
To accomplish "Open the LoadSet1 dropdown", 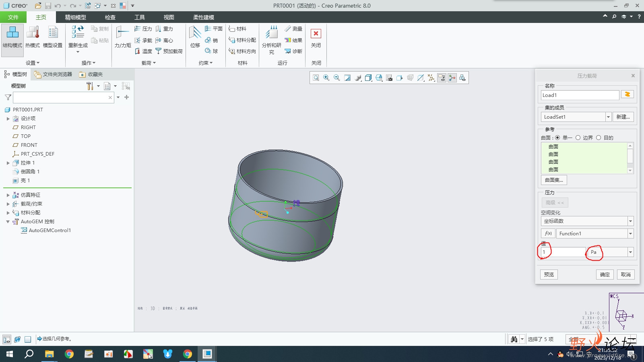I will (608, 117).
